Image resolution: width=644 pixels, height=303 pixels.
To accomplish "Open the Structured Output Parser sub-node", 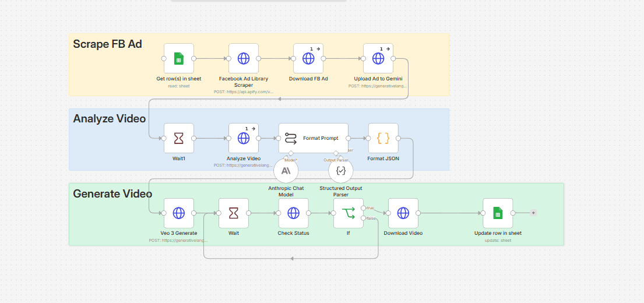I will 341,170.
